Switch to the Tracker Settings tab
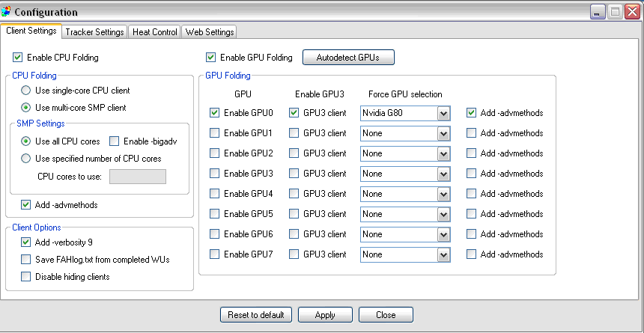This screenshot has width=644, height=333. pos(94,32)
